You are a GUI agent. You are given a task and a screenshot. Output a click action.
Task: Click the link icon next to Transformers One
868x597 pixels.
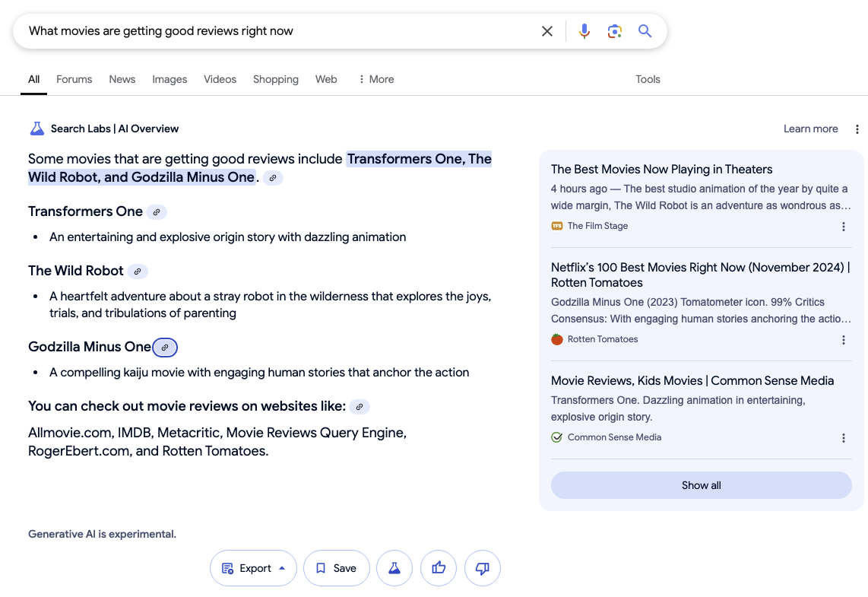click(x=156, y=211)
